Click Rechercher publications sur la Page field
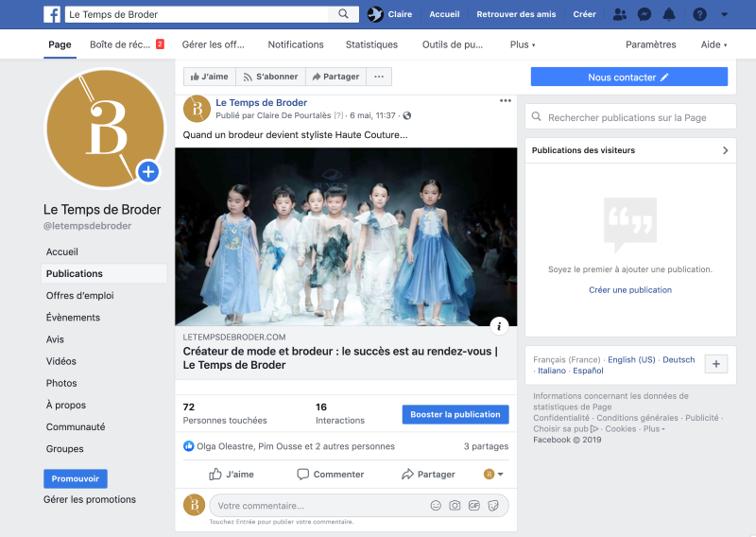Screen dimensions: 756x537 click(x=630, y=117)
